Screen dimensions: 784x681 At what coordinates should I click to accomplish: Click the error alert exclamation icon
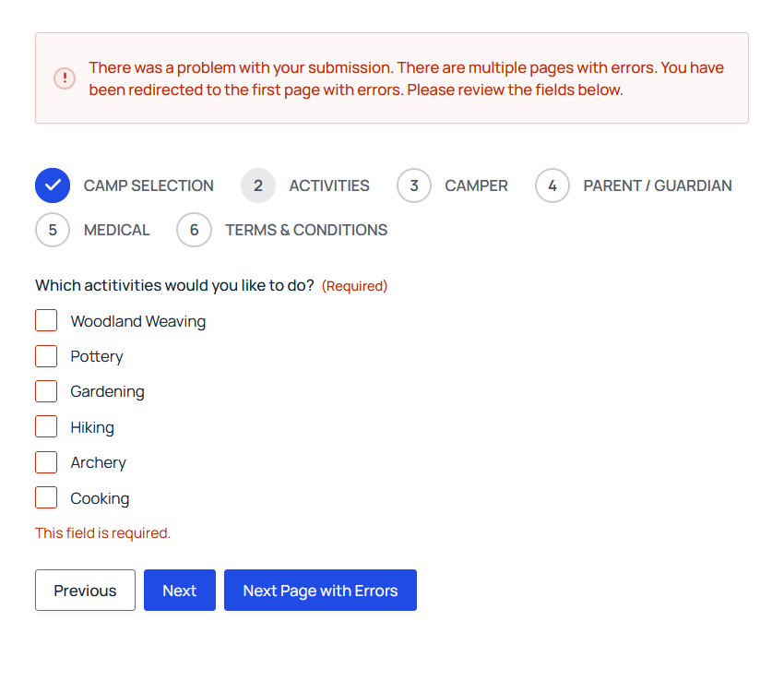point(65,78)
